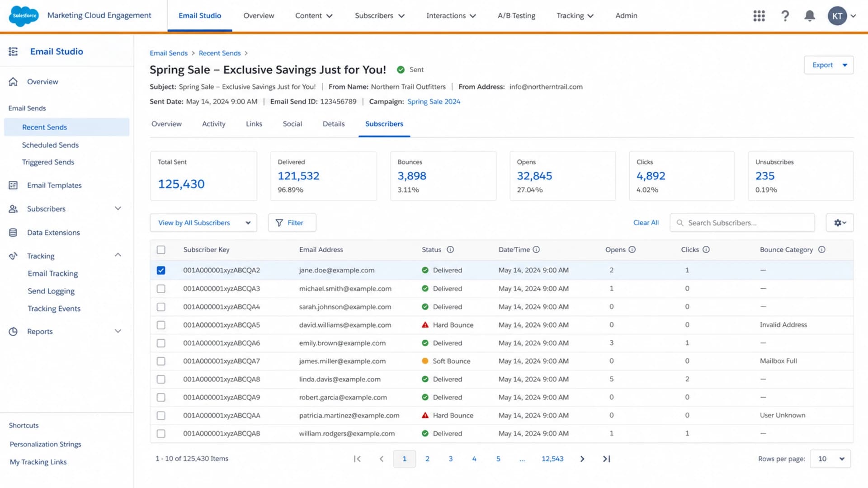This screenshot has height=488, width=868.
Task: Check the sarah.johnson@example.com row checkbox
Action: pos(161,307)
